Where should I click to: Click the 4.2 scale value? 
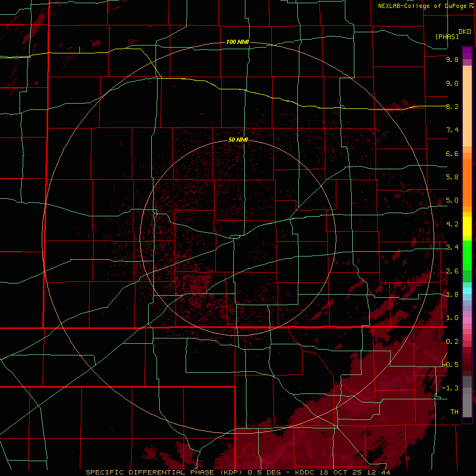coord(452,224)
